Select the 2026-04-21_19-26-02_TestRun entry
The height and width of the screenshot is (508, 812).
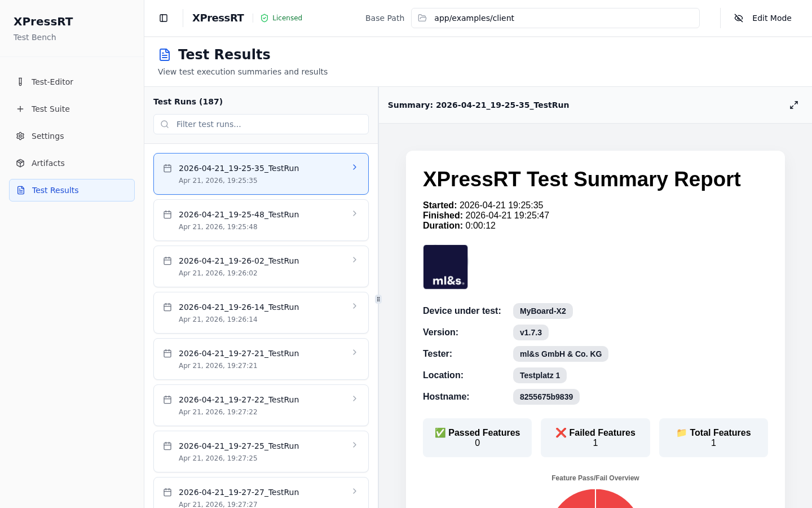click(261, 266)
